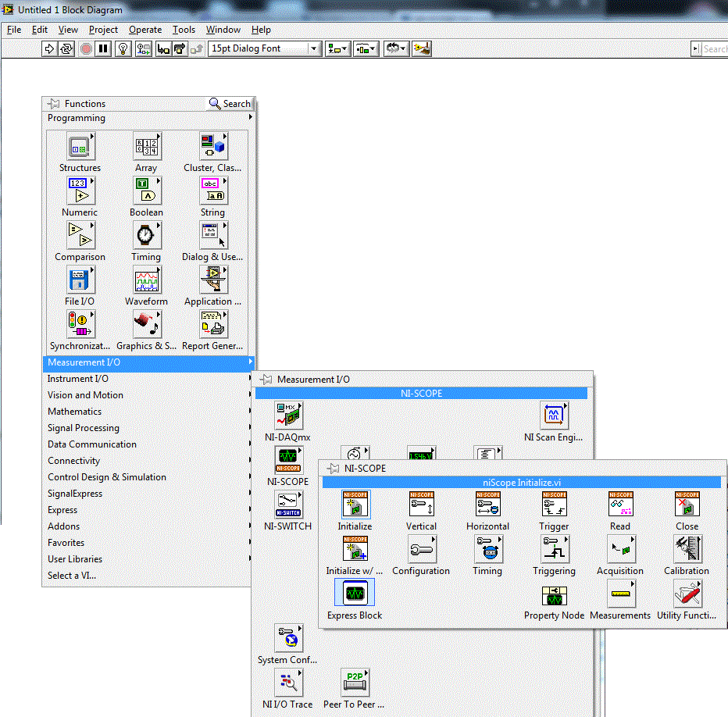This screenshot has height=717, width=728.
Task: Open the Reorder dropdown
Action: (x=396, y=48)
